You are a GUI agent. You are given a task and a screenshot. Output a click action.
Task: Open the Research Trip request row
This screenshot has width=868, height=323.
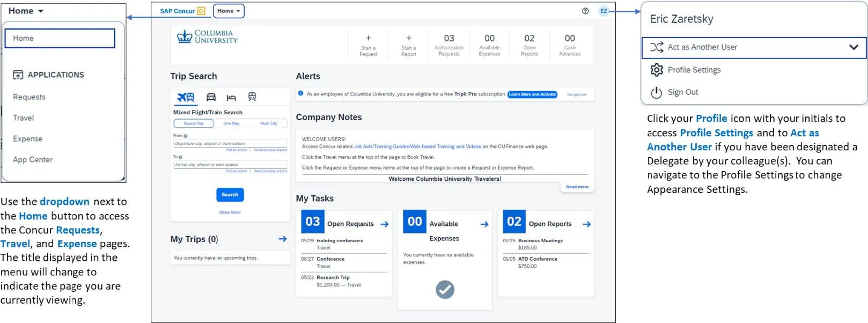pyautogui.click(x=344, y=281)
